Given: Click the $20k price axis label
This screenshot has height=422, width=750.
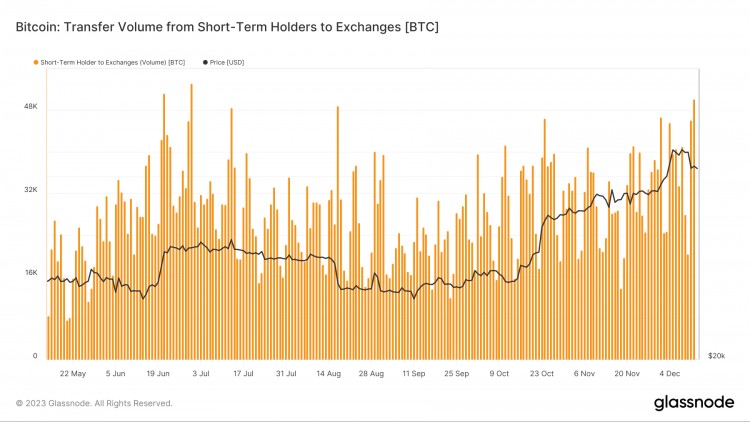Looking at the screenshot, I should [717, 355].
